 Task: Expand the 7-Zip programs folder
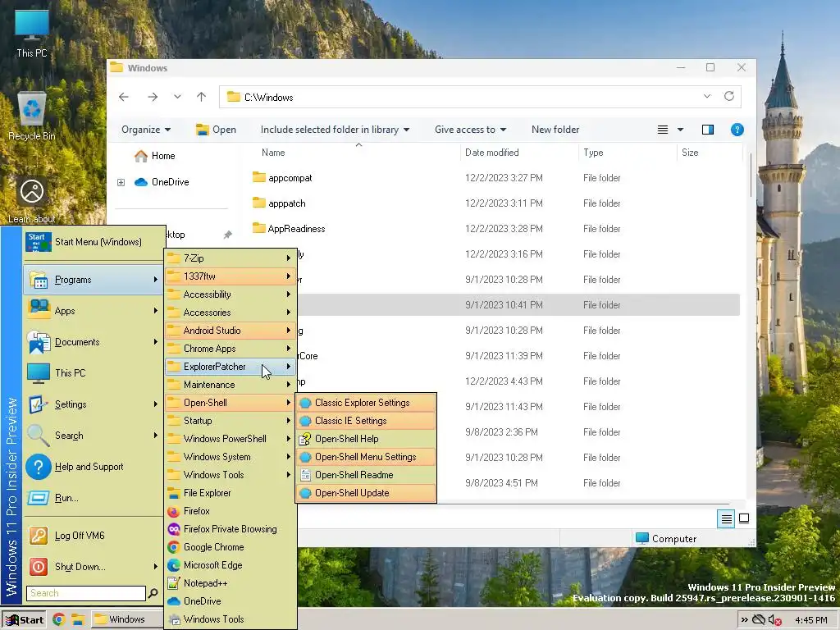pyautogui.click(x=231, y=258)
